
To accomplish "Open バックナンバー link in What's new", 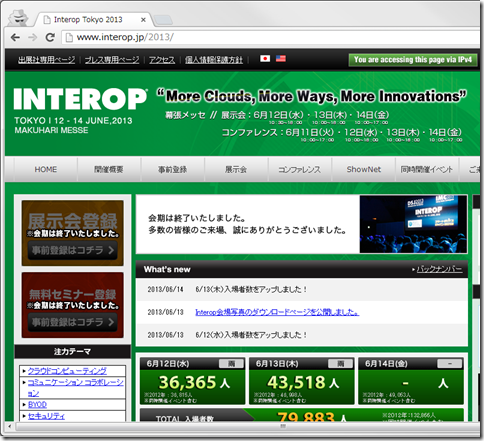I will click(x=439, y=269).
